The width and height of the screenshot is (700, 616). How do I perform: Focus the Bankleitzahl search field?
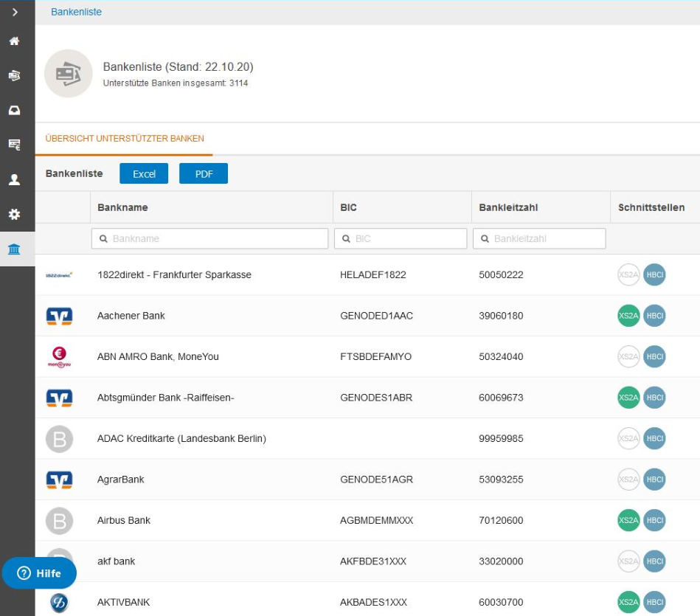(539, 239)
